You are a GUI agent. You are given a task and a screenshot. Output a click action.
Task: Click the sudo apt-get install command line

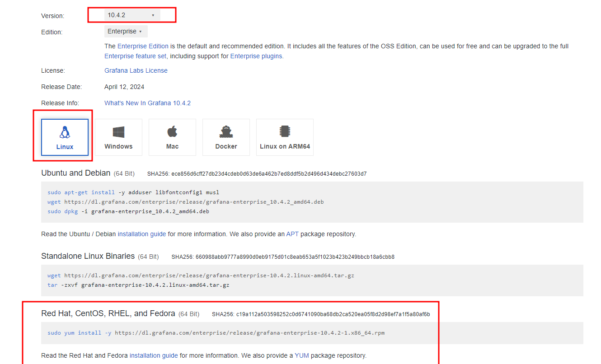133,192
